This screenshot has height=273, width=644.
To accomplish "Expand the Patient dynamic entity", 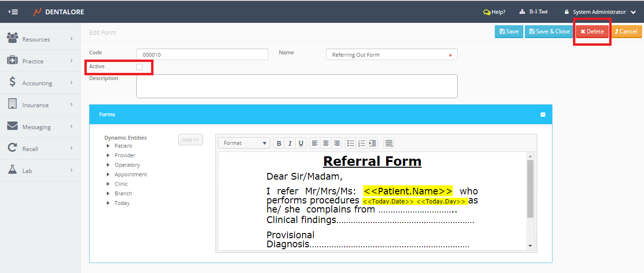I will pos(108,146).
